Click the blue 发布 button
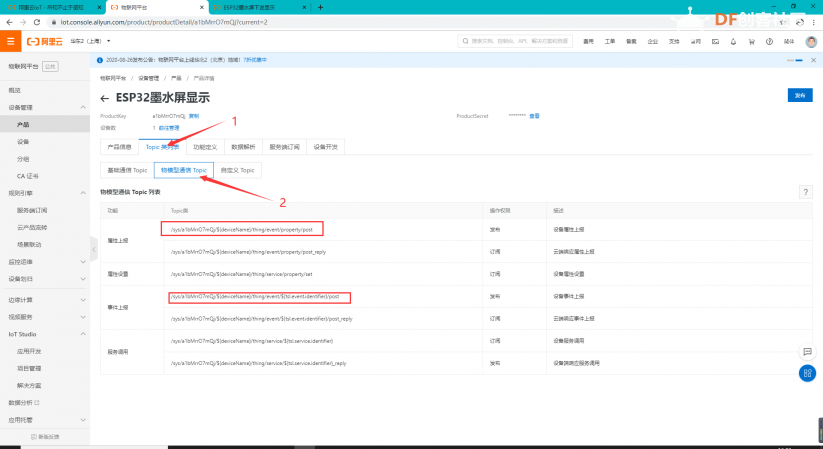 [x=800, y=96]
